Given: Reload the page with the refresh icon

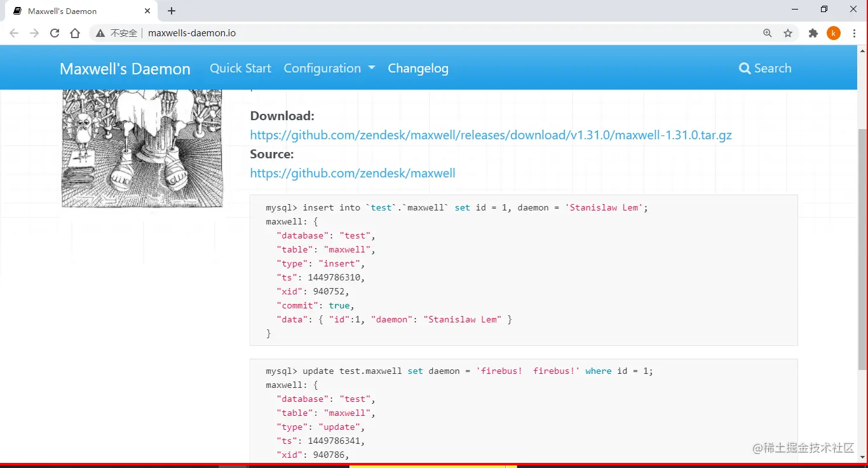Looking at the screenshot, I should pos(55,33).
